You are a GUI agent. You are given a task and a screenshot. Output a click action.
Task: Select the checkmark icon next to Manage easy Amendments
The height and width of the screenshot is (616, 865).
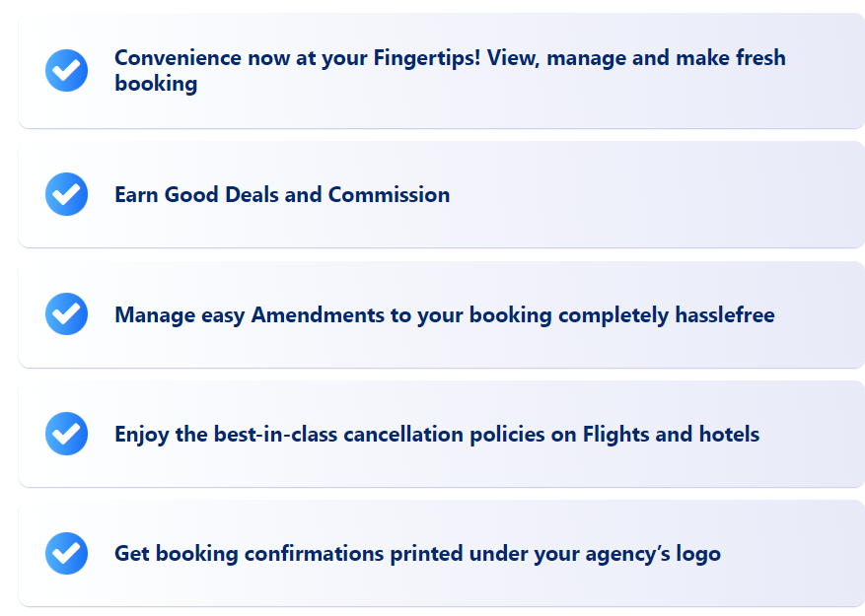66,313
